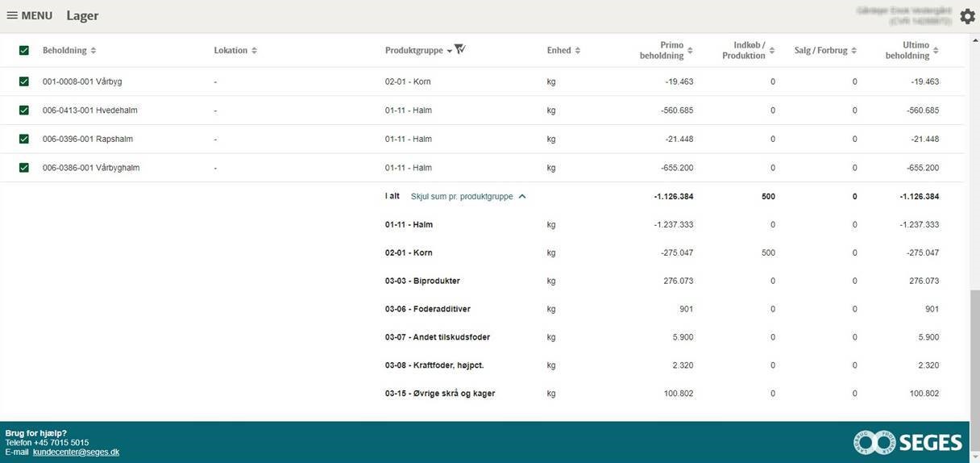980x463 pixels.
Task: Click Primo value -19.463
Action: pyautogui.click(x=679, y=81)
